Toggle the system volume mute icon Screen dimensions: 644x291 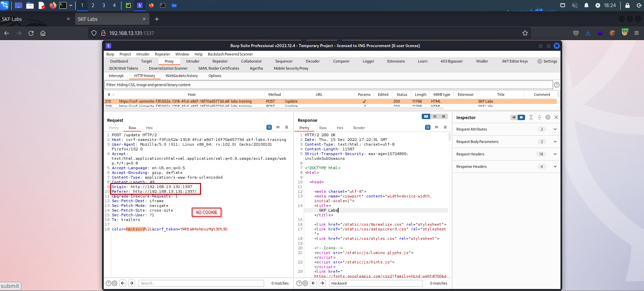pyautogui.click(x=575, y=5)
